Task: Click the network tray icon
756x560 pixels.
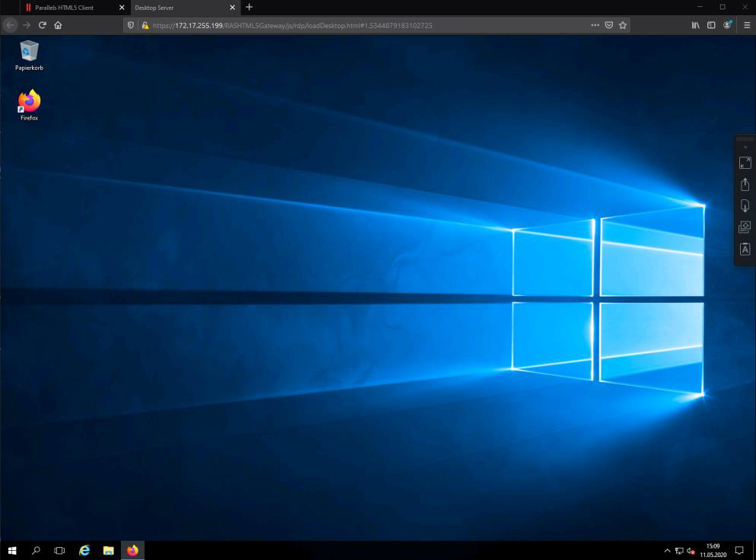Action: click(679, 551)
